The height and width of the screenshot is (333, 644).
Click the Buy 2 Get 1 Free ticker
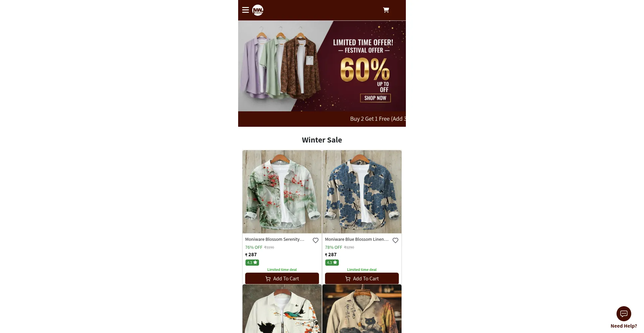[378, 119]
